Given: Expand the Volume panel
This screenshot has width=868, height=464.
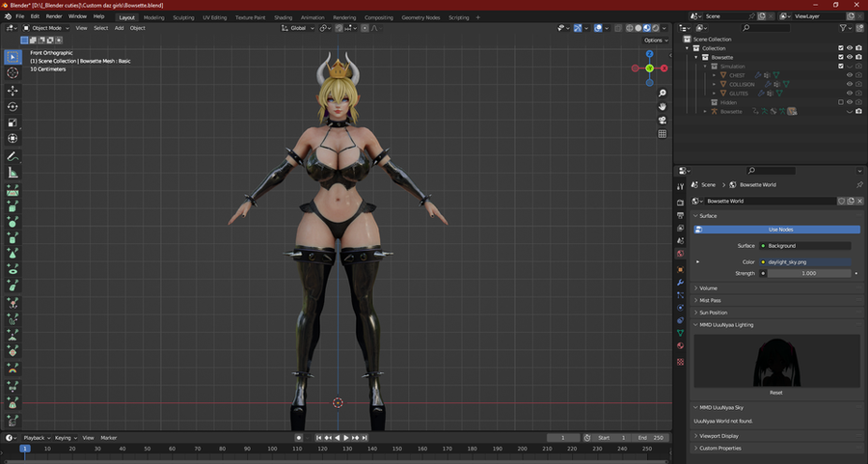Looking at the screenshot, I should [708, 288].
